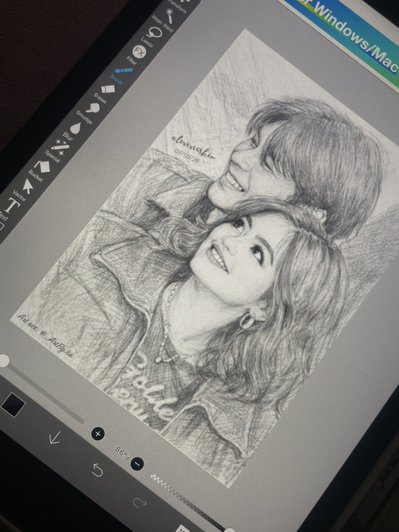Tap the redo arrow
The image size is (399, 532).
(139, 503)
